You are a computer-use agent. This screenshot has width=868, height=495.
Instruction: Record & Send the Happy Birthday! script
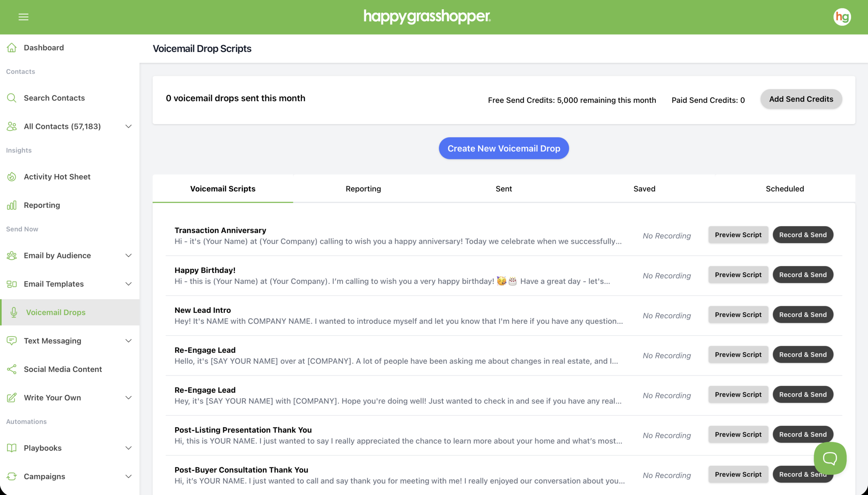(x=803, y=275)
